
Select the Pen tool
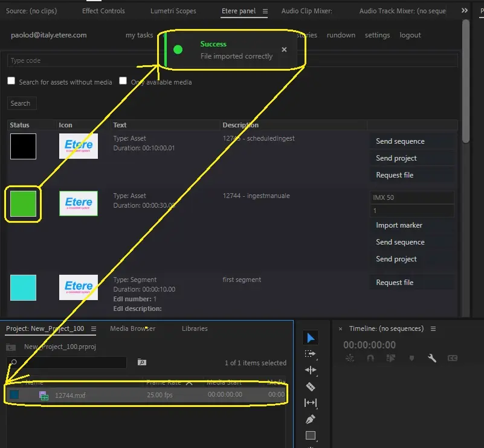311,419
